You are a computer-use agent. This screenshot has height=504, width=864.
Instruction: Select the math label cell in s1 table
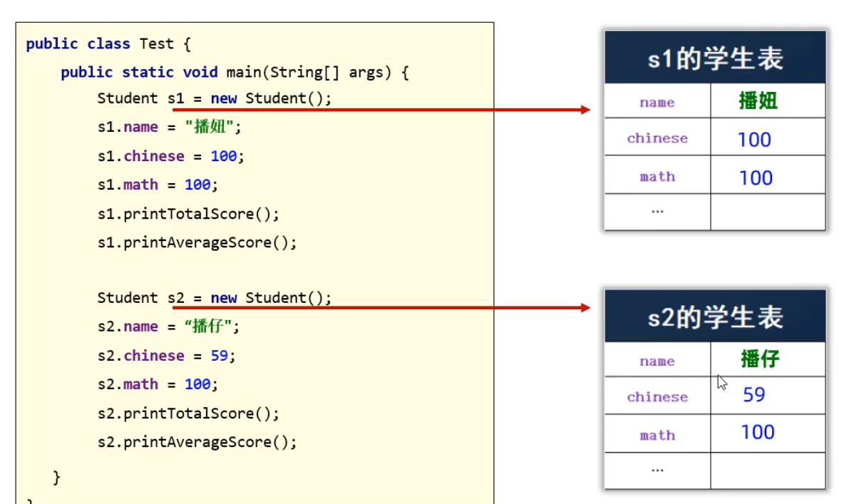coord(657,176)
